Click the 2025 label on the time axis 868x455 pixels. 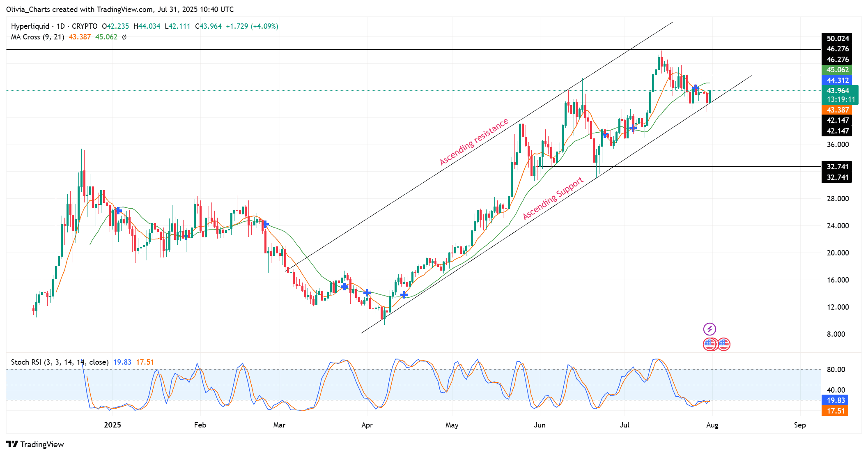point(113,425)
